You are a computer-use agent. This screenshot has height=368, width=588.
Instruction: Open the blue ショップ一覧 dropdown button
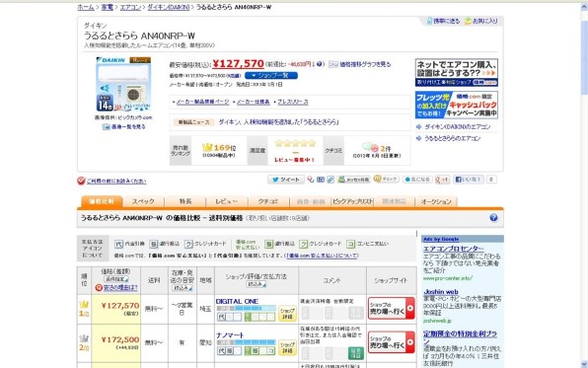tap(271, 75)
